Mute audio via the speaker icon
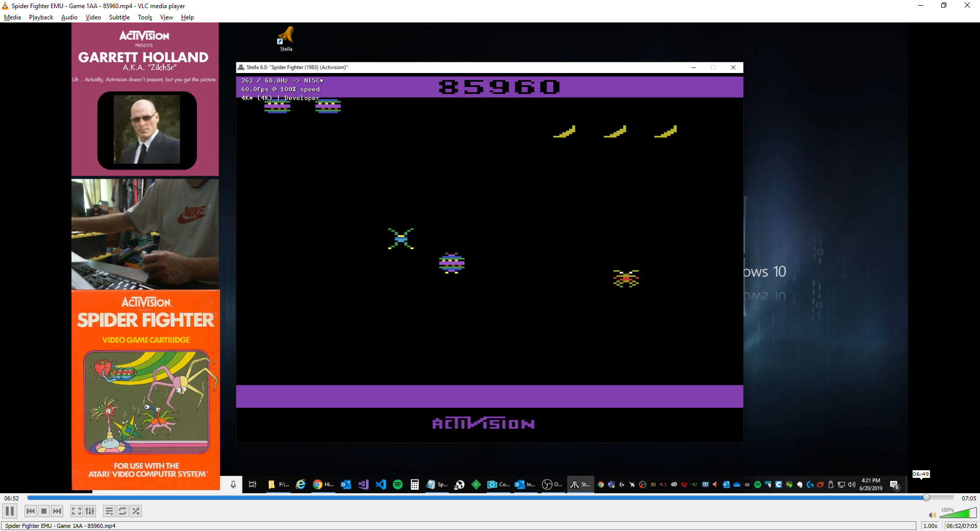 pyautogui.click(x=933, y=515)
